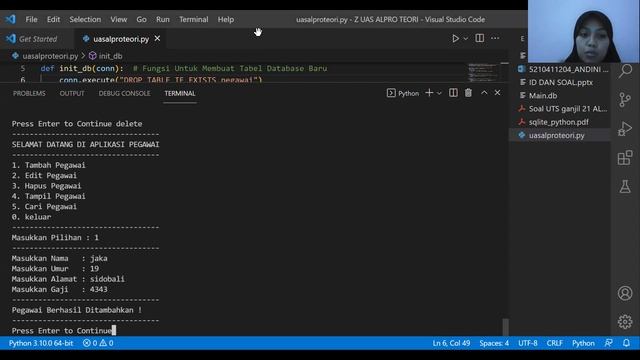Open Source Control view
This screenshot has width=640, height=360.
point(625,100)
